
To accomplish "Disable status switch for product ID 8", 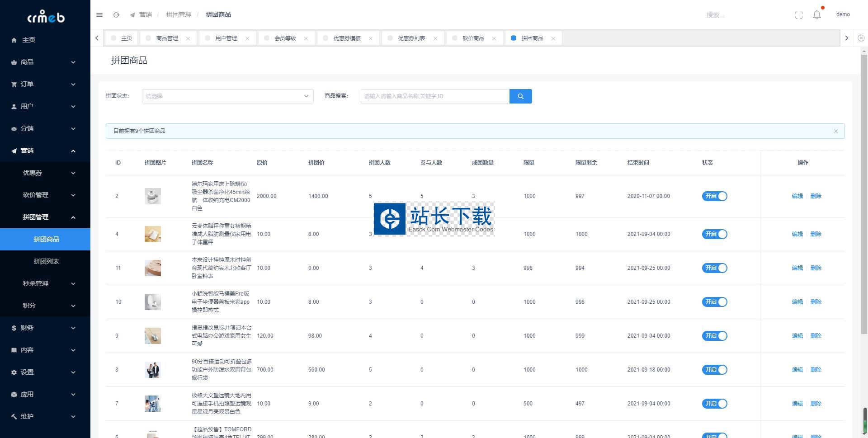I will point(714,370).
